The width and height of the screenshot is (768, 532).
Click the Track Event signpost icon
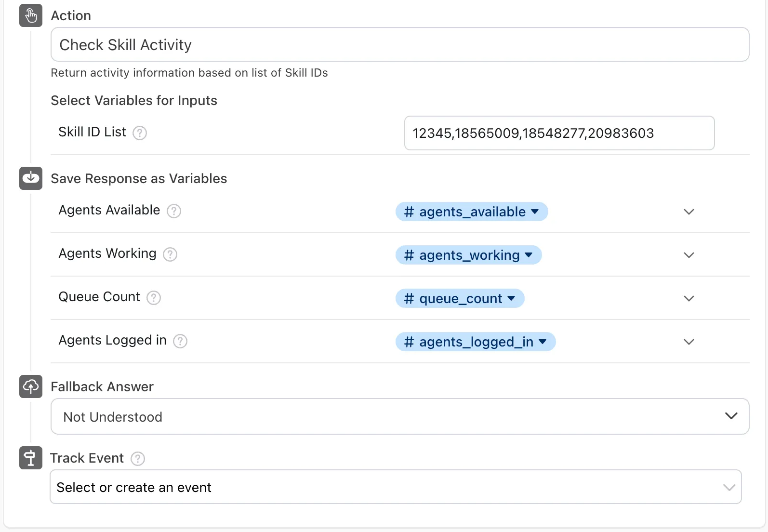coord(31,458)
